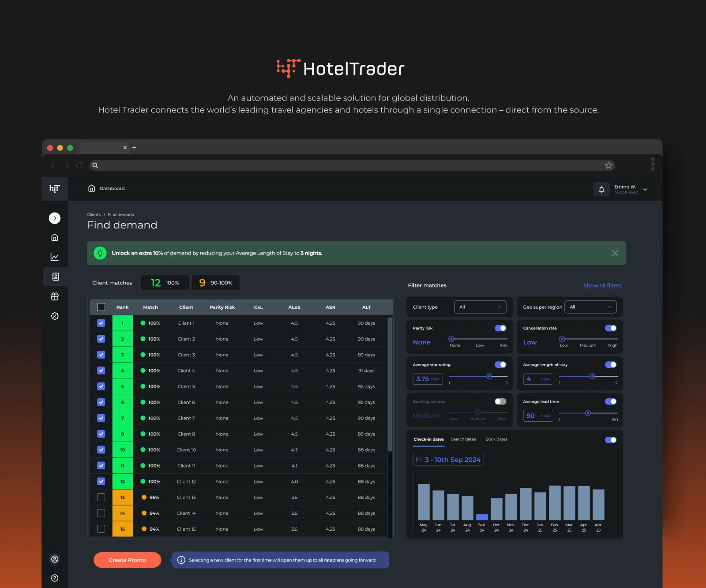Screen dimensions: 706x588
Task: Click the highlighted Sep 24 chart bar
Action: pos(482,517)
